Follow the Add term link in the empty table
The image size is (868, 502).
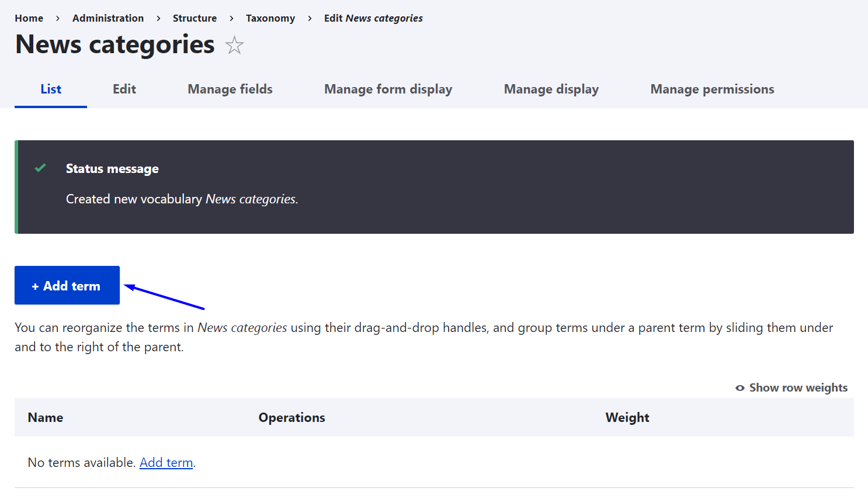pos(166,462)
